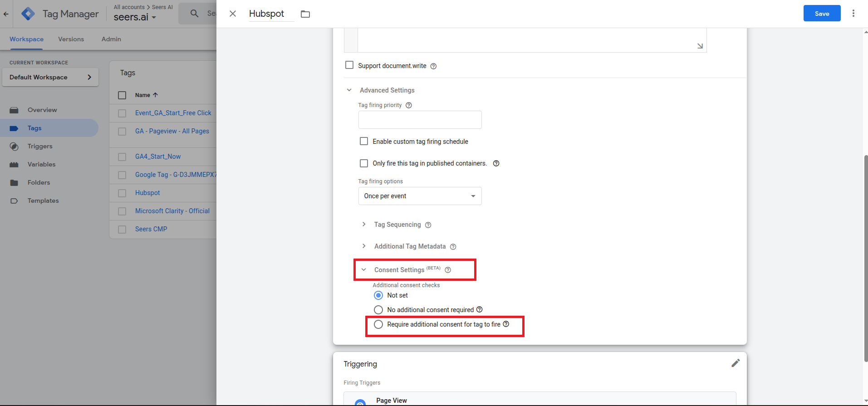Click help icon beside Support document.write
Viewport: 868px width, 406px height.
(433, 66)
